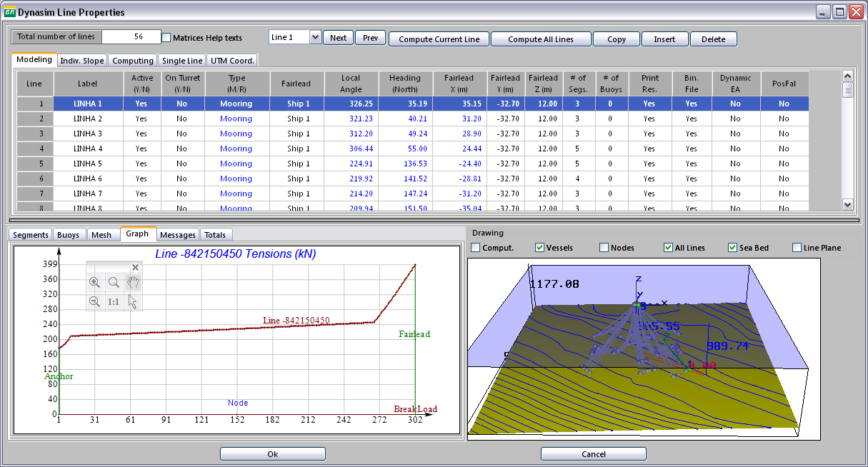Activate the pan hand tool
This screenshot has width=868, height=467.
coord(133,283)
